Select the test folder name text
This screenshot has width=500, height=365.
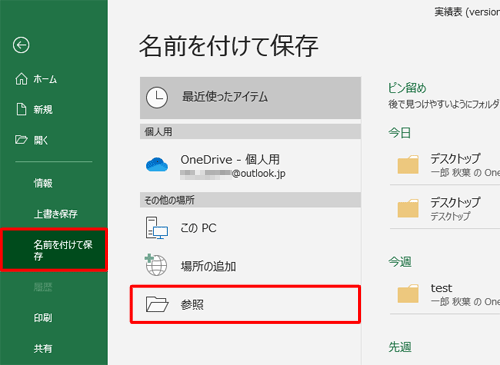[441, 288]
